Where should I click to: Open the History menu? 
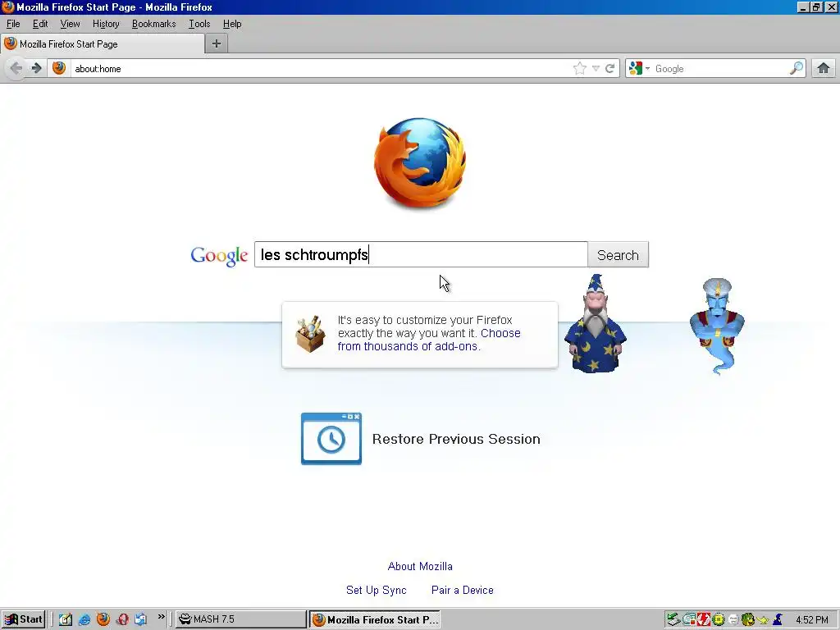[106, 24]
